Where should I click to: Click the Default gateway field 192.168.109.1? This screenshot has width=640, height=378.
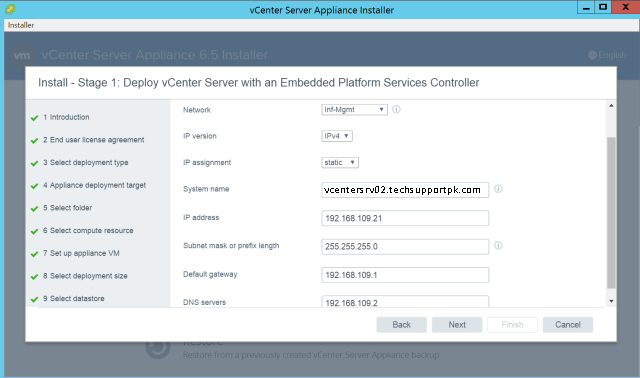[405, 275]
